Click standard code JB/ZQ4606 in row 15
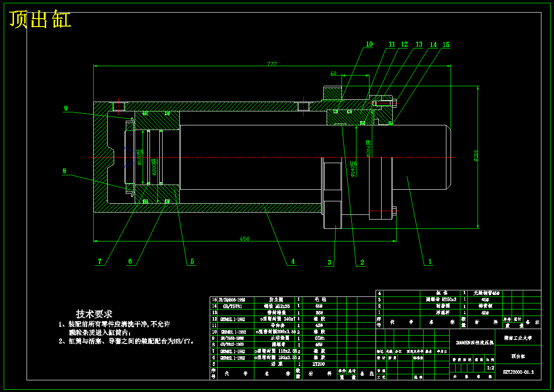 (x=232, y=300)
